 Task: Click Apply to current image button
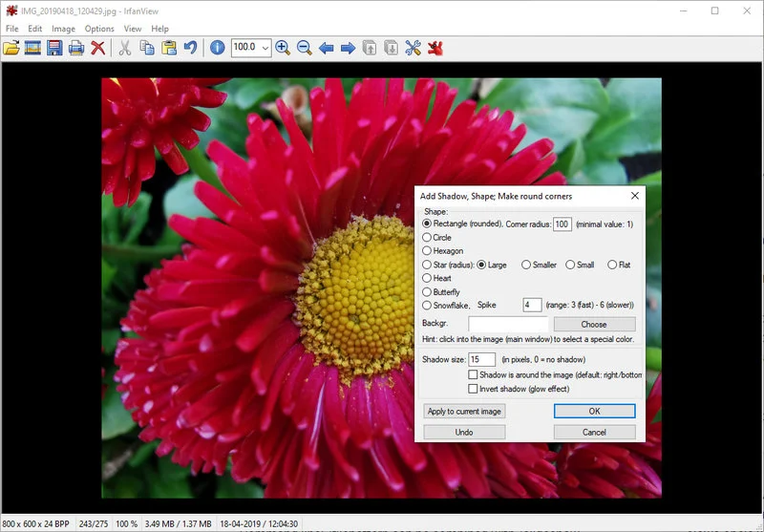click(464, 411)
